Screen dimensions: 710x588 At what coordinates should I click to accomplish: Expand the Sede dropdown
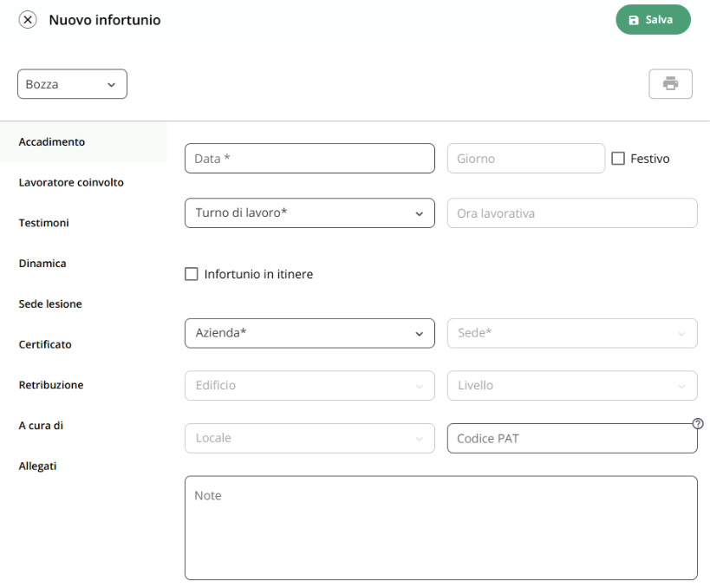pos(572,333)
